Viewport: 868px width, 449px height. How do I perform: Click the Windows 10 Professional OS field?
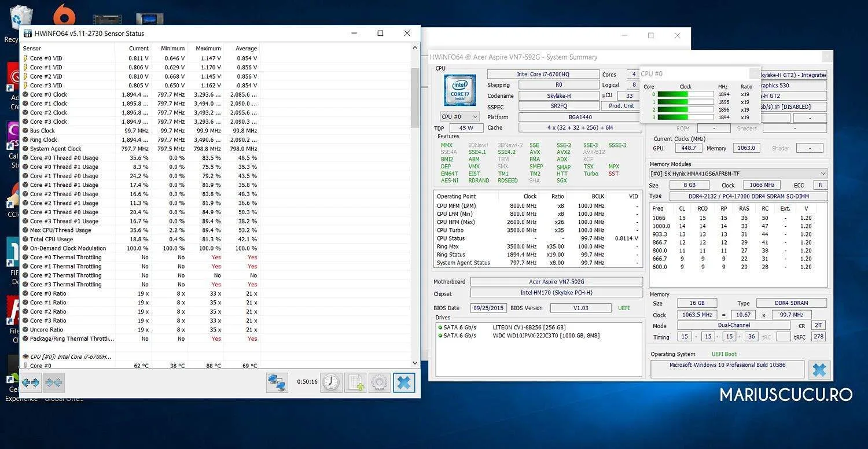(727, 369)
